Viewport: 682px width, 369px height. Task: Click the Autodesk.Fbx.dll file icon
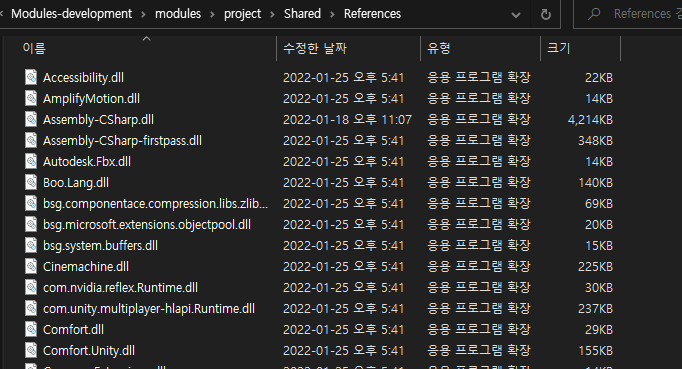31,161
